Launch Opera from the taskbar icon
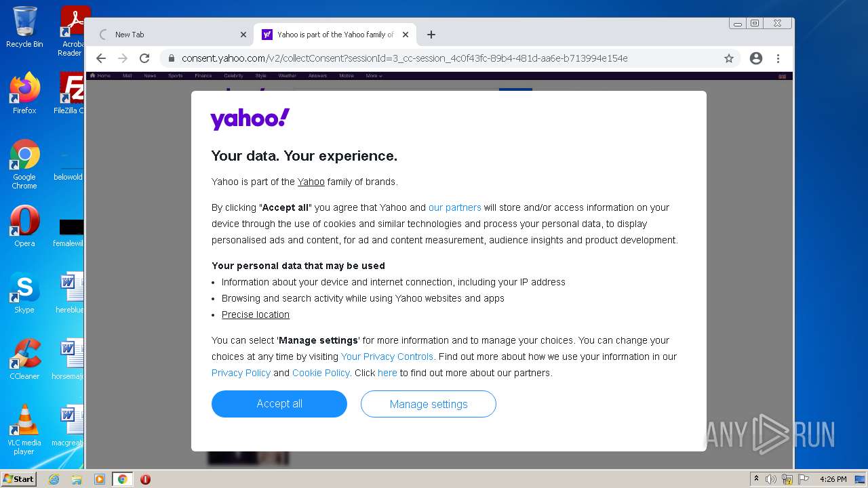The width and height of the screenshot is (868, 488). tap(145, 479)
